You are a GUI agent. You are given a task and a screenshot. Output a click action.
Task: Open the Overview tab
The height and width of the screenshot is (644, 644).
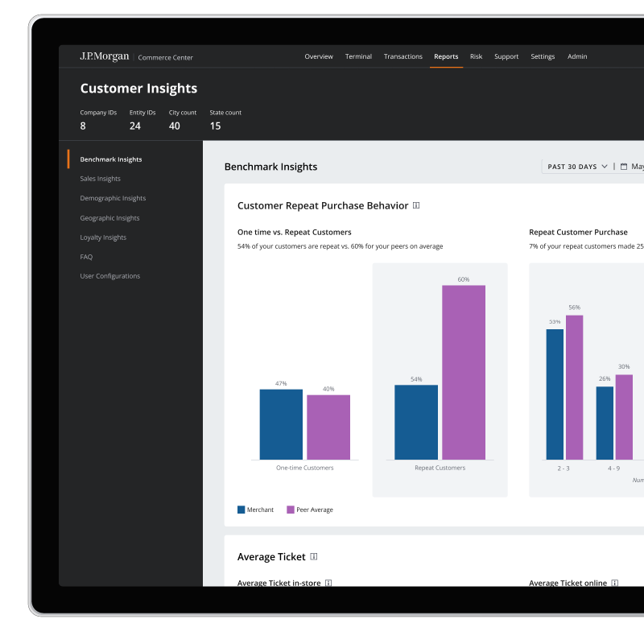(x=319, y=56)
